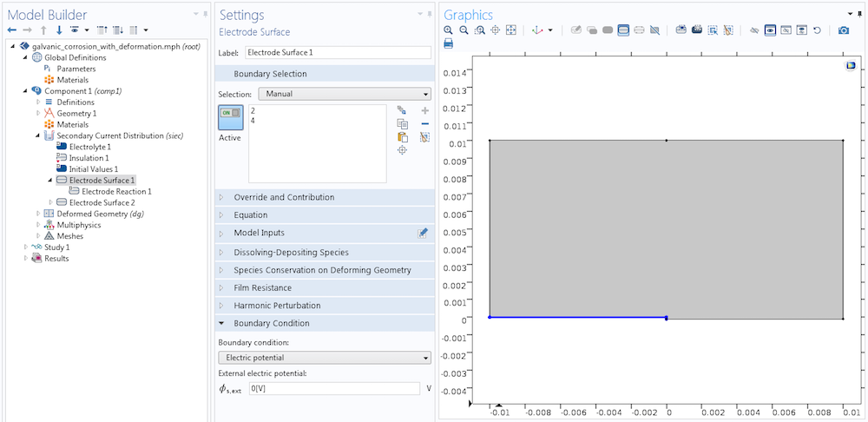Image resolution: width=868 pixels, height=422 pixels.
Task: Click the Paste Selection clipboard icon
Action: (x=402, y=137)
